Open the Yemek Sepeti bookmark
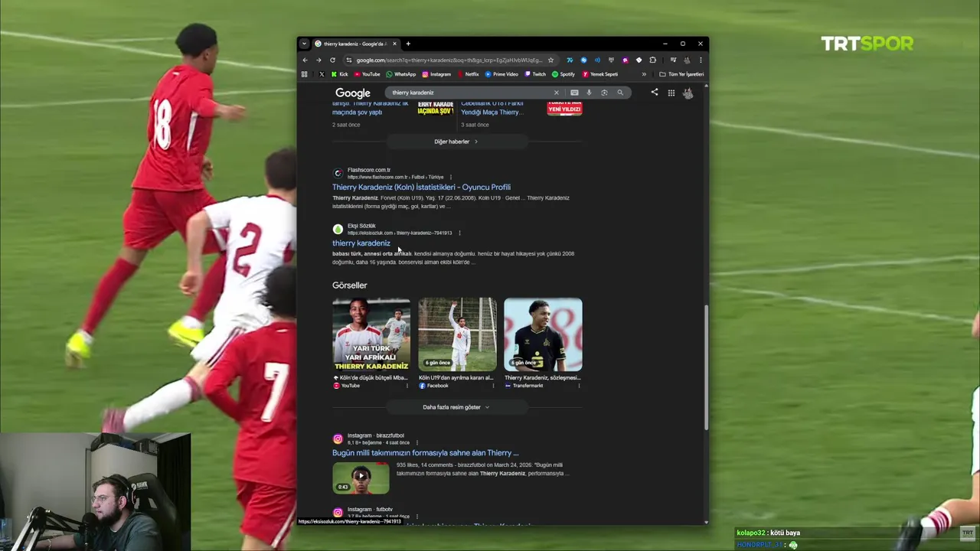 pos(600,74)
